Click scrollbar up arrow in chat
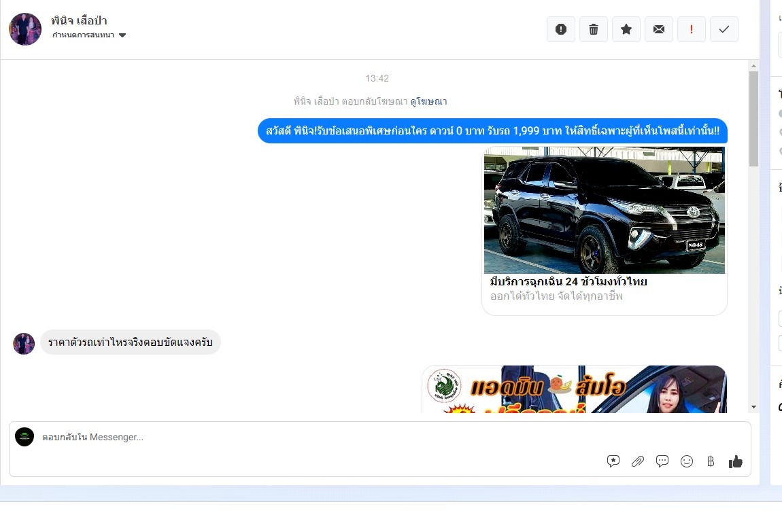 [753, 66]
